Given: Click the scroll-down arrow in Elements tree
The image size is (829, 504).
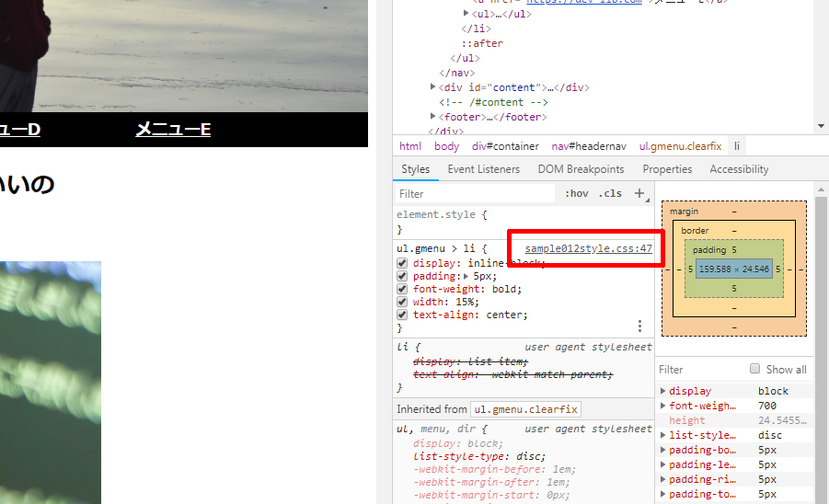Looking at the screenshot, I should (x=821, y=126).
